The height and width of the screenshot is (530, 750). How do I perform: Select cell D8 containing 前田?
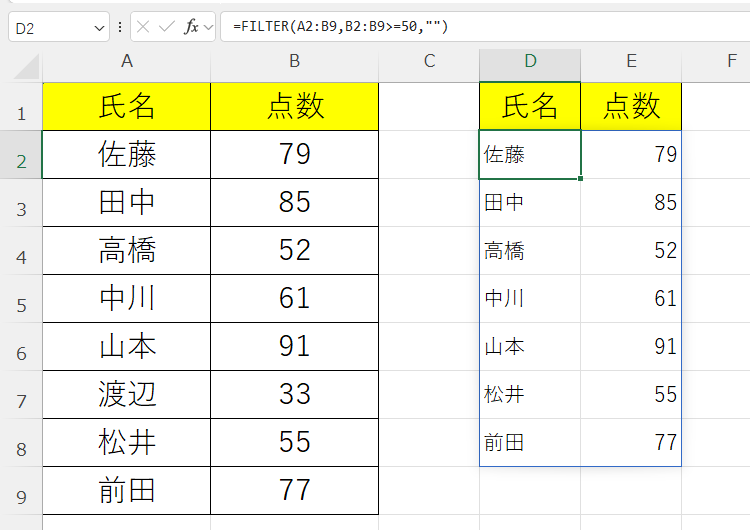(x=530, y=443)
